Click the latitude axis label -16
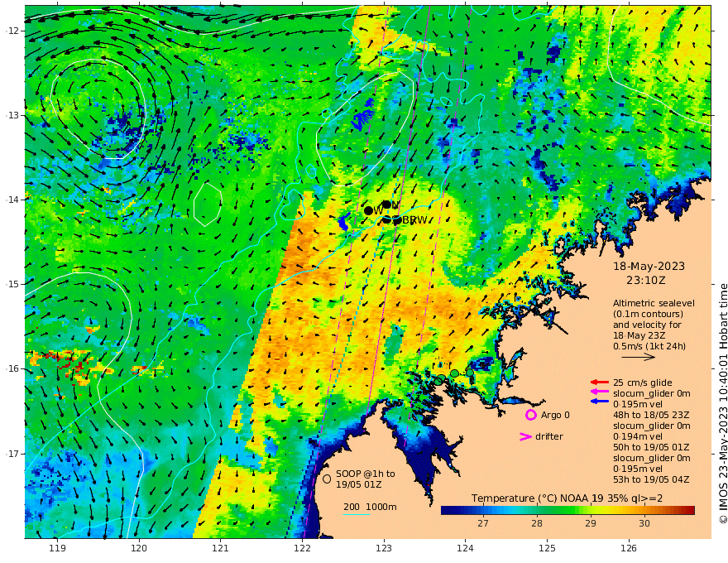This screenshot has height=563, width=728. 12,368
